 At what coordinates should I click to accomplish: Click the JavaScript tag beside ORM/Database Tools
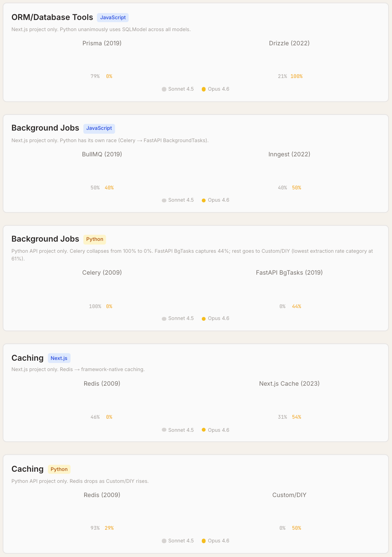(x=113, y=17)
